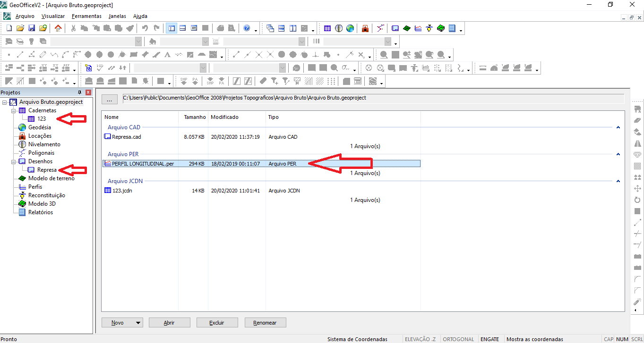Select Modelo de terreno in project tree
The height and width of the screenshot is (343, 644).
tap(51, 178)
